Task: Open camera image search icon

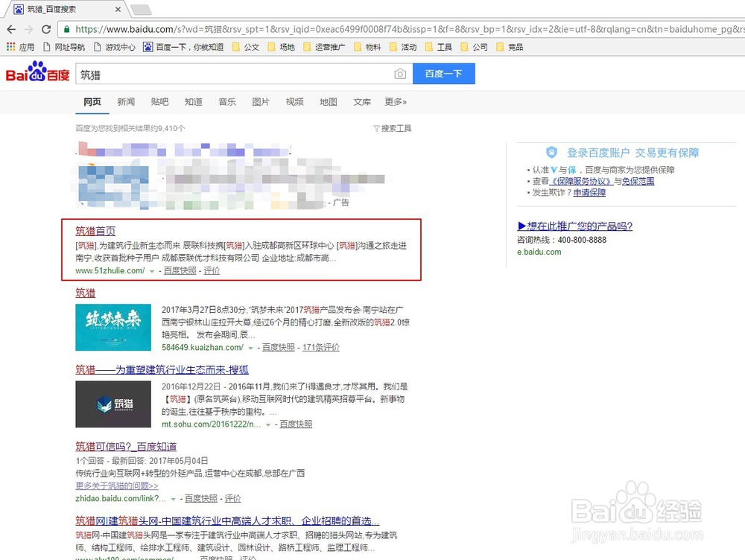Action: click(x=400, y=74)
